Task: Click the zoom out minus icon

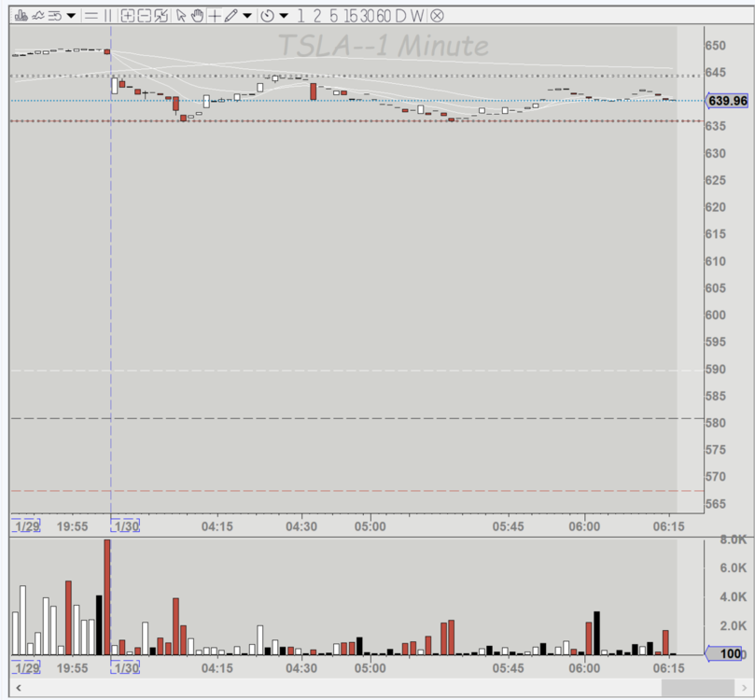Action: coord(145,16)
